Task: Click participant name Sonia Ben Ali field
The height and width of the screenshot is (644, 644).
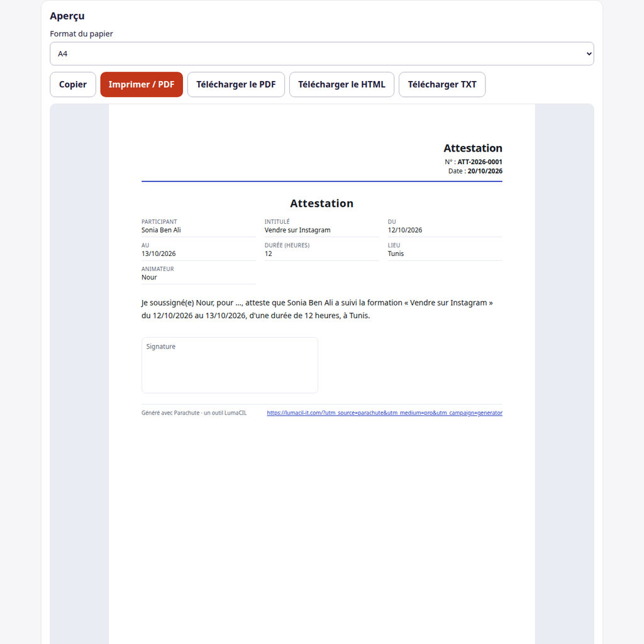Action: 161,230
